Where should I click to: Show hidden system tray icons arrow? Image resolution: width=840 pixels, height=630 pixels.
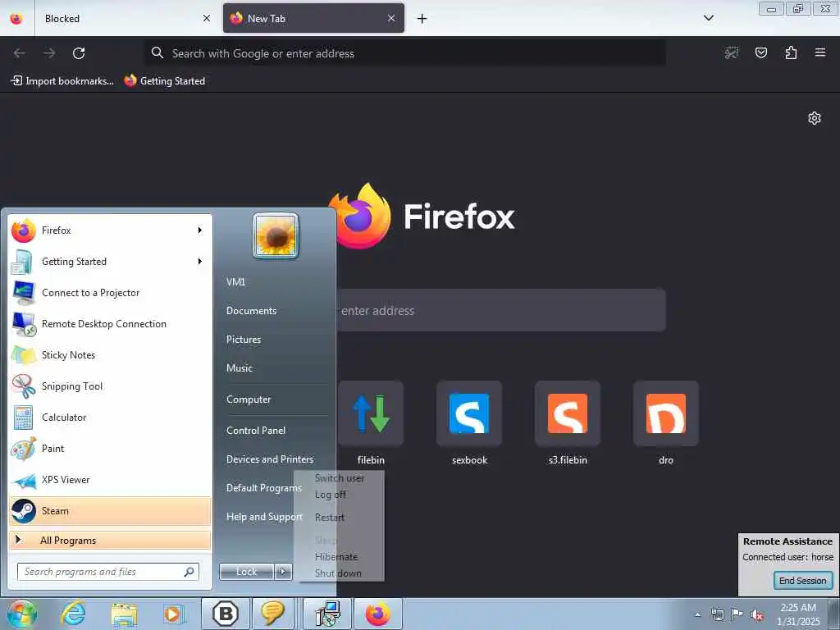point(697,614)
